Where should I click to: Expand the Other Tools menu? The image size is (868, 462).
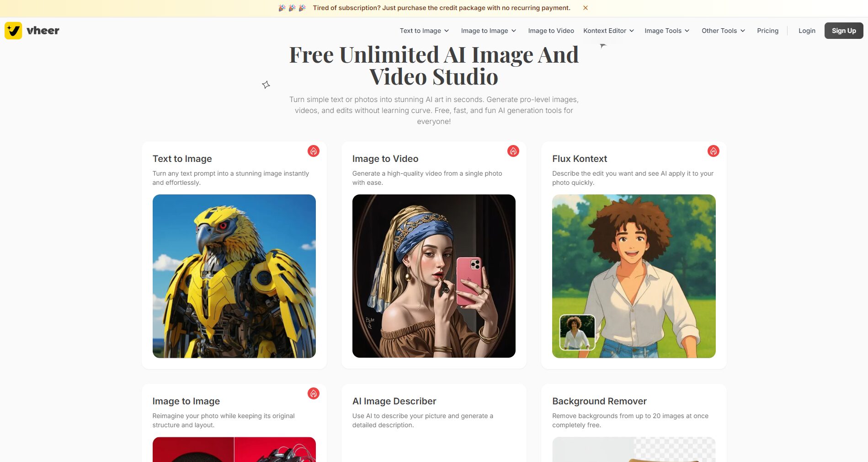[x=723, y=31]
